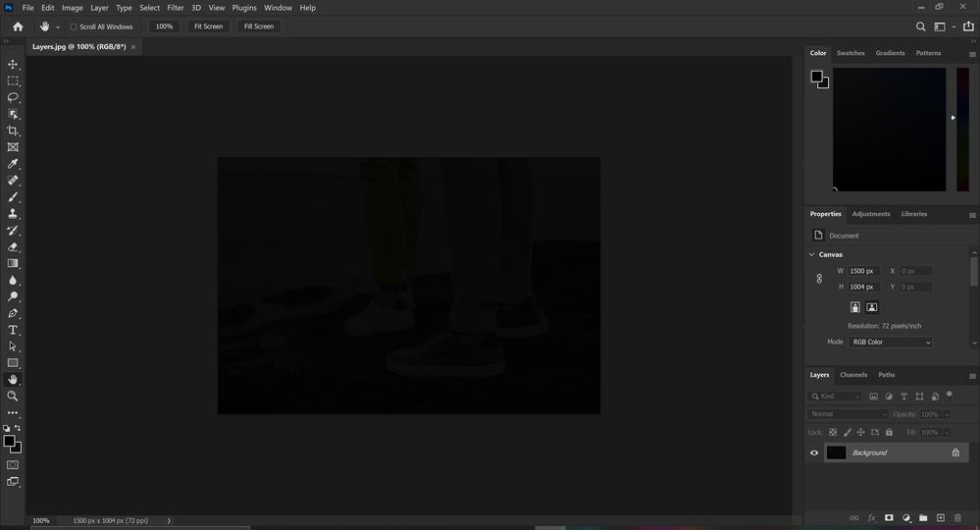
Task: Open the Fill slider dropdown arrow
Action: point(947,433)
